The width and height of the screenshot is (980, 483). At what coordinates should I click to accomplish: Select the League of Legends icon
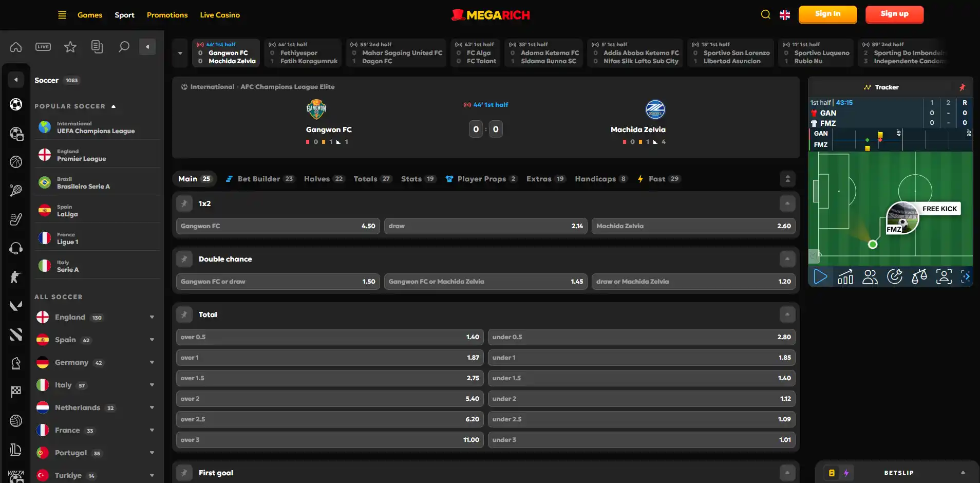pos(16,450)
